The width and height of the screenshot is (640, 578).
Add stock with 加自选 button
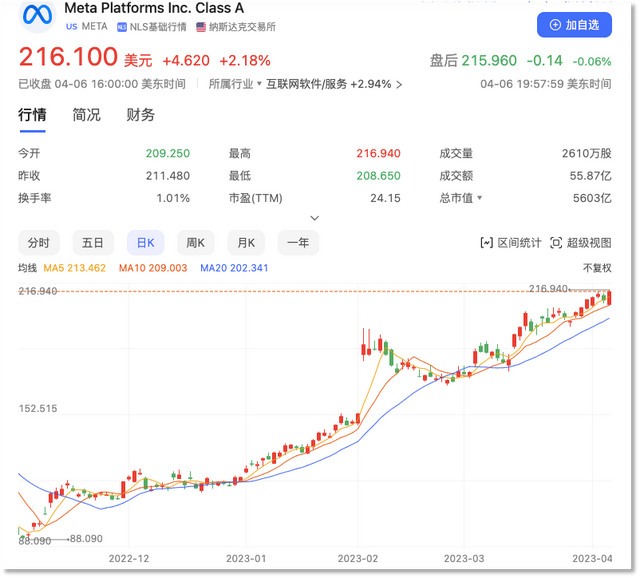click(x=574, y=24)
